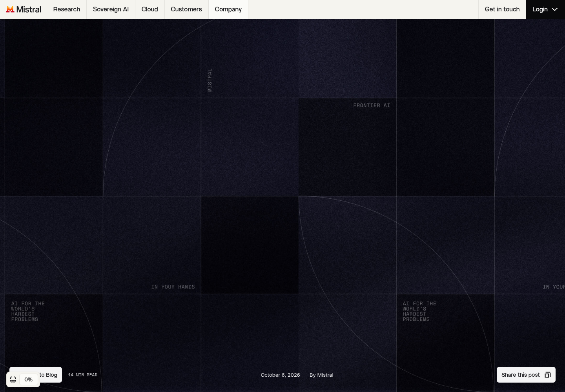Click the Get in touch button
Viewport: 565px width, 392px height.
502,9
